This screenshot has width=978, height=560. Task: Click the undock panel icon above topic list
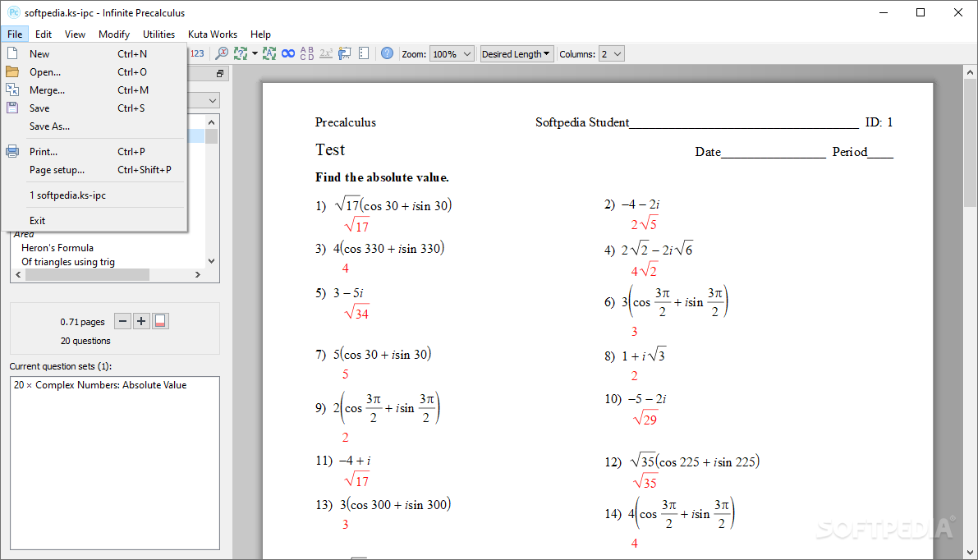click(x=220, y=74)
